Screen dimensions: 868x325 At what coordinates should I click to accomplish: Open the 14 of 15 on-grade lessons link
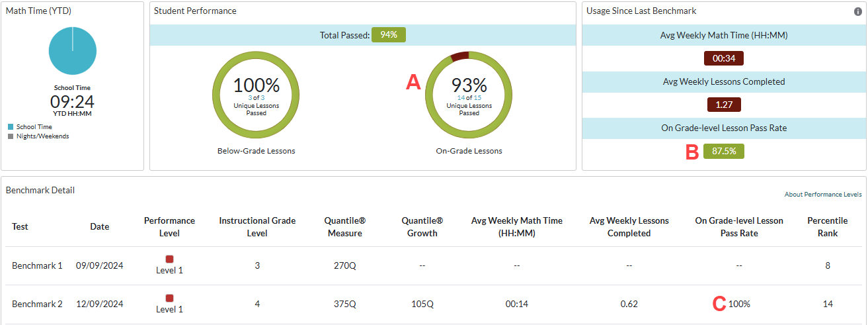point(469,98)
